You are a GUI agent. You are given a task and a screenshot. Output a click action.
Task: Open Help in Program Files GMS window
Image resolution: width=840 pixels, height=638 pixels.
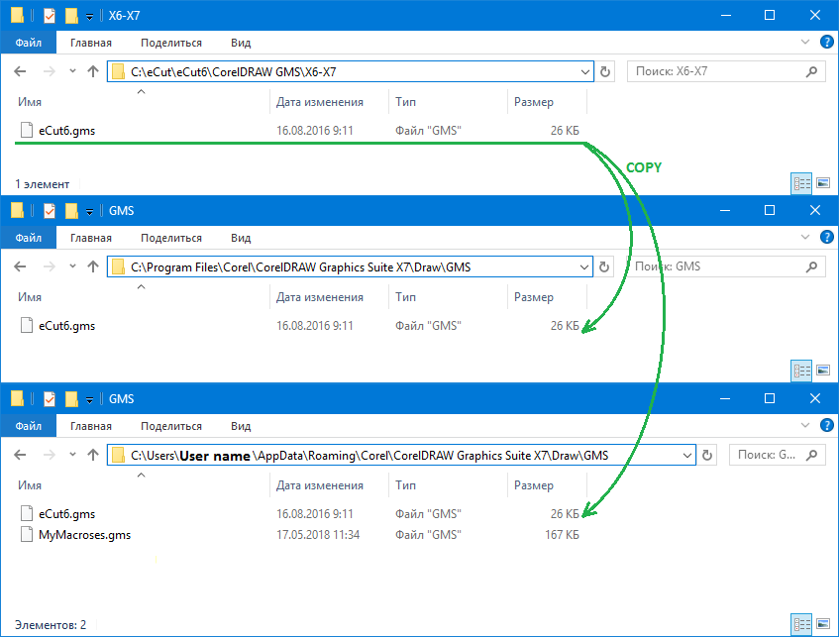826,237
